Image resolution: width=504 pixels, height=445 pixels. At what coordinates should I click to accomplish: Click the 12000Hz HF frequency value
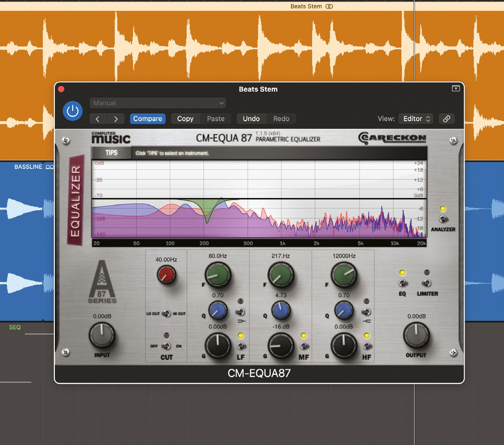(x=344, y=256)
